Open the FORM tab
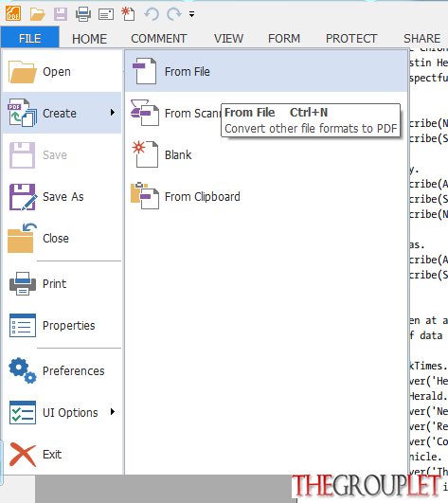This screenshot has width=448, height=503. (284, 39)
